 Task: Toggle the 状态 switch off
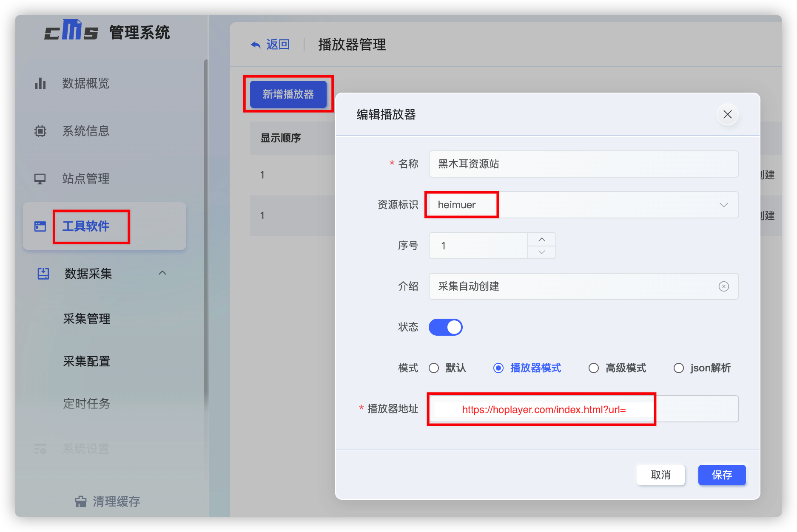[x=445, y=327]
